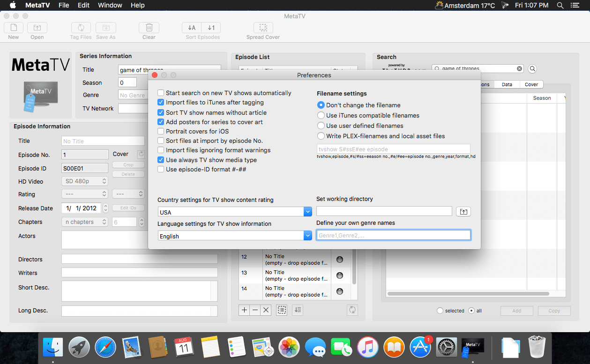Open the HD Video SD 480p dropdown

point(85,181)
